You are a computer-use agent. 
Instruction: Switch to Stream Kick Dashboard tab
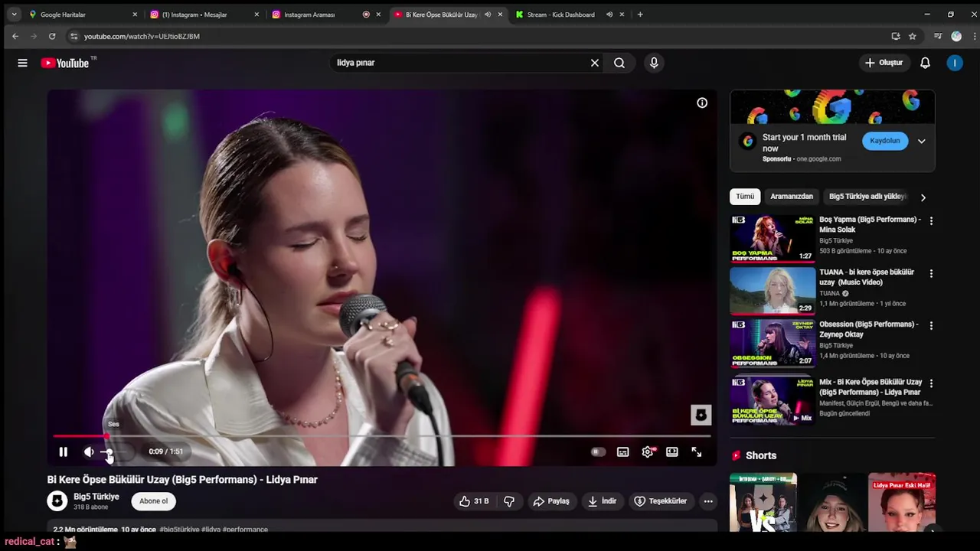570,15
